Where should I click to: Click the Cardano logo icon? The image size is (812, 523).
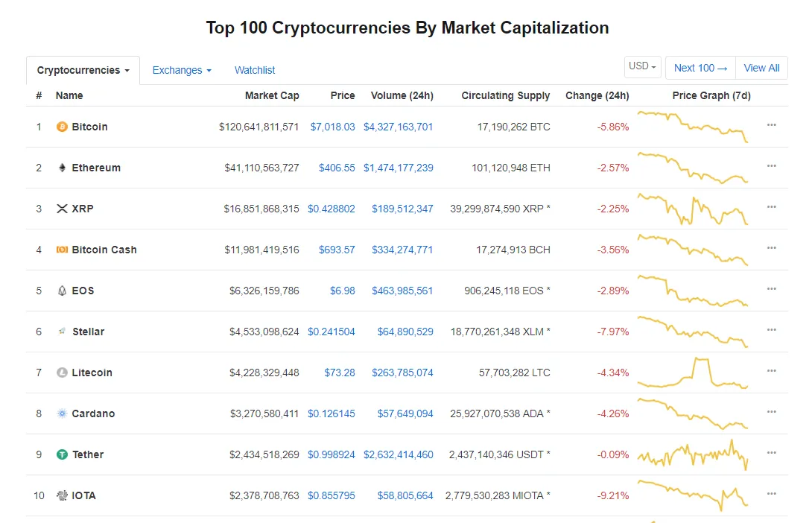click(62, 413)
